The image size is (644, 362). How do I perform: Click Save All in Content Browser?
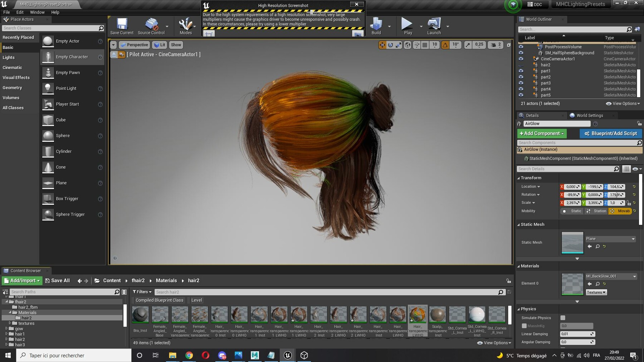[x=57, y=281]
